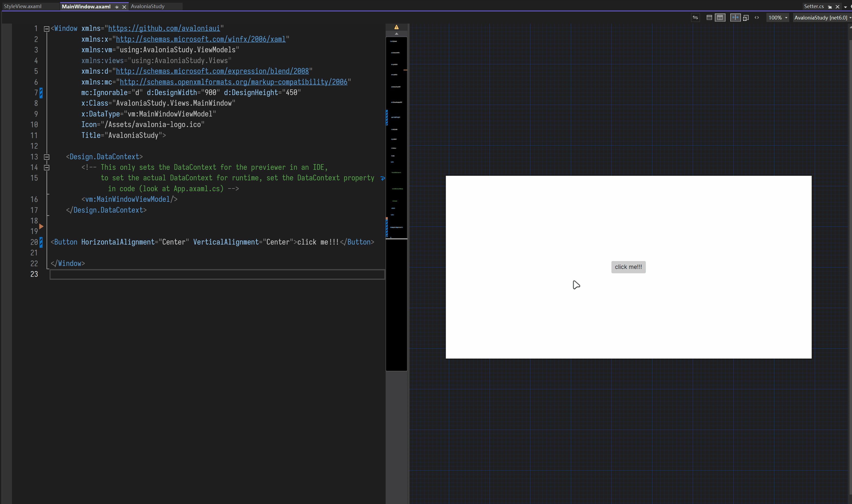
Task: Click the d:DesignHeight="450" attribute
Action: point(262,93)
